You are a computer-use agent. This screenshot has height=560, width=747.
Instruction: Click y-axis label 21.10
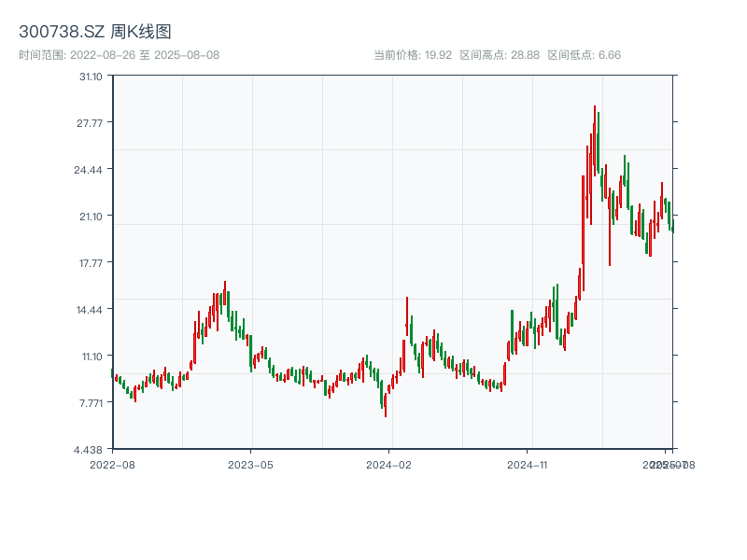pos(91,217)
